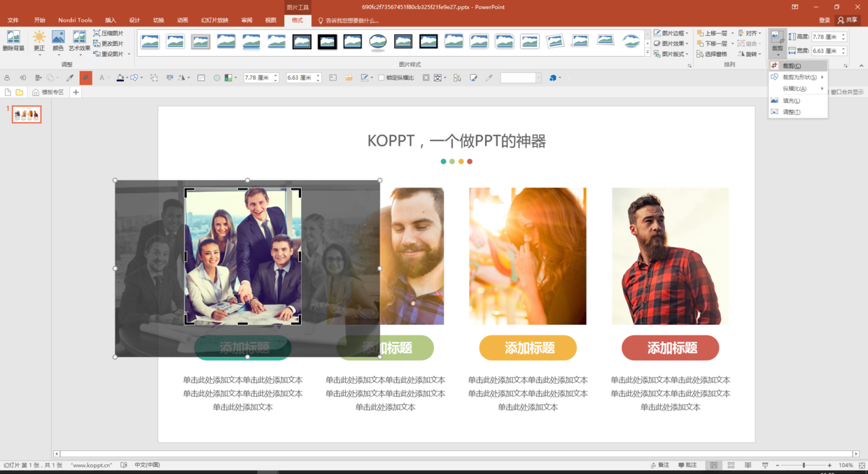Click the blue cube dropdown icon in toolbar
This screenshot has height=474, width=868.
(555, 78)
